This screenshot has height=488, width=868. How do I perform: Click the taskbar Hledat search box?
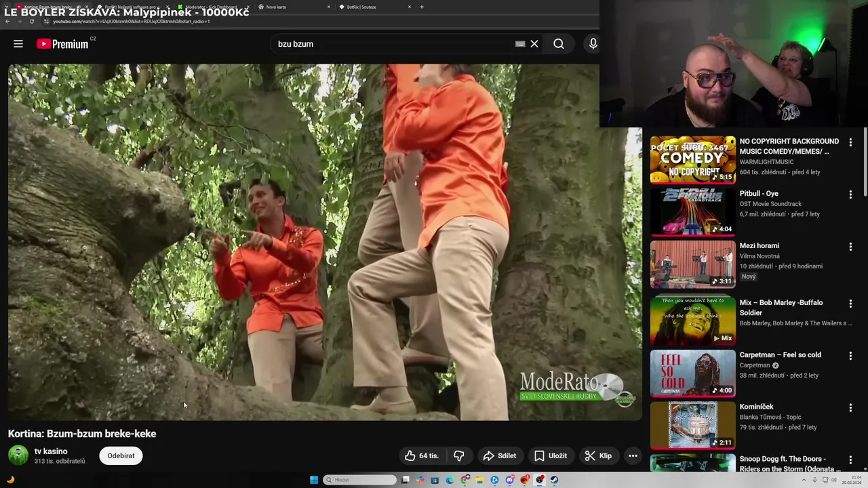pos(360,480)
